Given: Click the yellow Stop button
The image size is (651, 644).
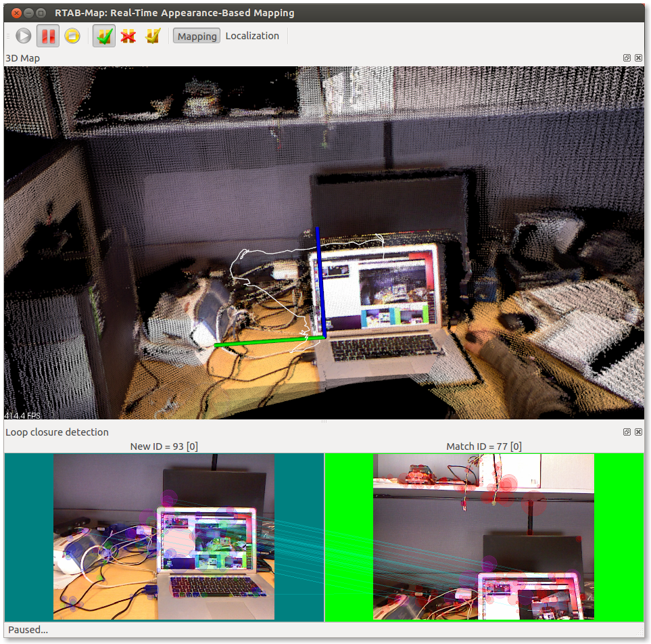Looking at the screenshot, I should (x=72, y=36).
